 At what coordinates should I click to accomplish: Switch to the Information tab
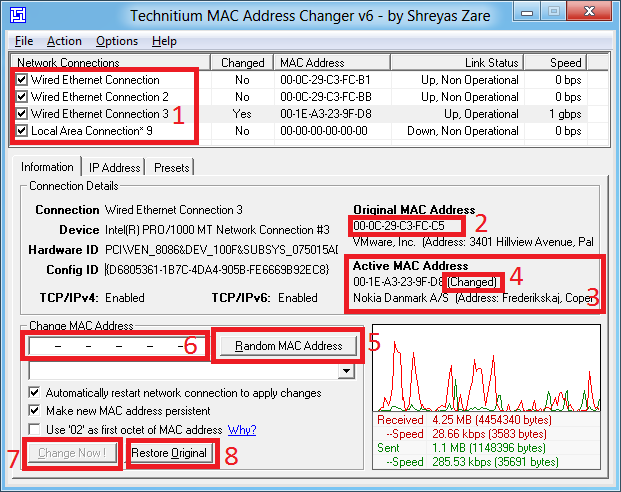47,167
